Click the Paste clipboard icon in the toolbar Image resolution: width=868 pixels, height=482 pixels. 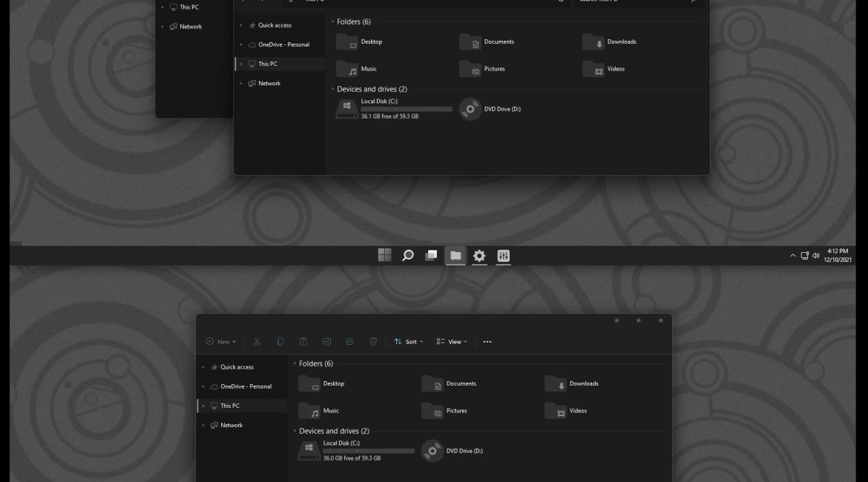tap(303, 341)
